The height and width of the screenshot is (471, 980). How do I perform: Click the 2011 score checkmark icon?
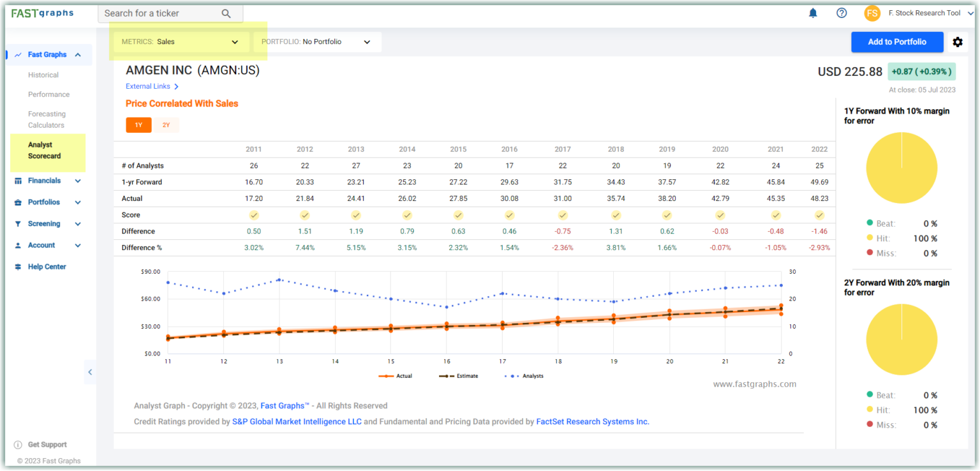(x=254, y=215)
